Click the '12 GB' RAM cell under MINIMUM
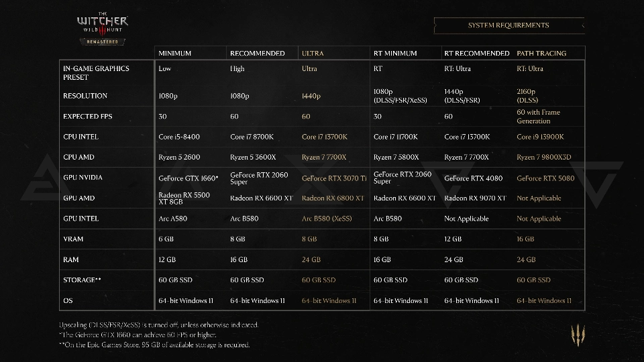Image resolution: width=644 pixels, height=362 pixels. [x=167, y=259]
